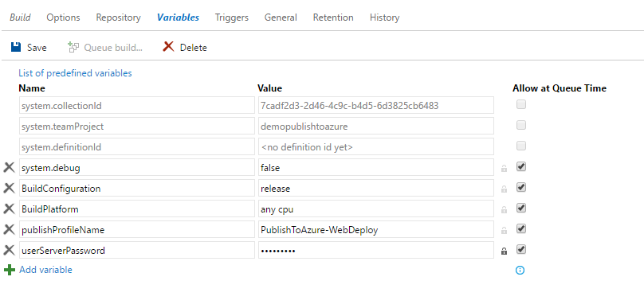Toggle queue time checkbox for system.teamProject
This screenshot has height=308, width=644.
(520, 126)
